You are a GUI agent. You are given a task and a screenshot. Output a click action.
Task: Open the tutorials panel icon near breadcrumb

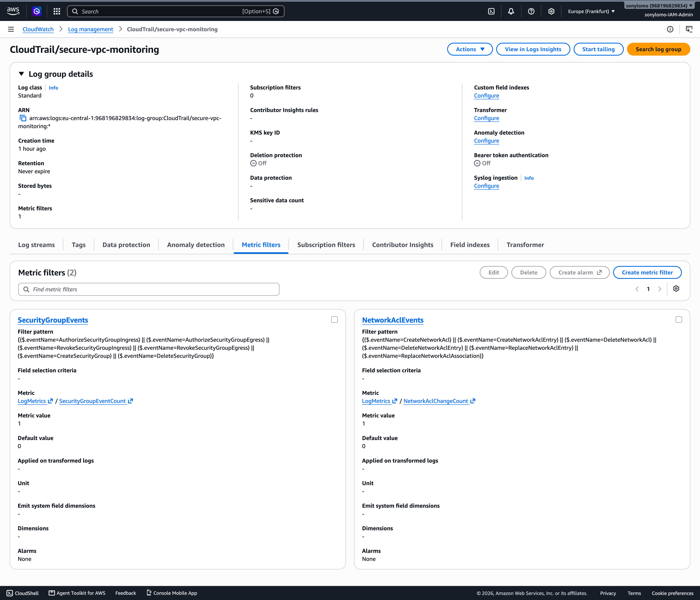coord(689,29)
